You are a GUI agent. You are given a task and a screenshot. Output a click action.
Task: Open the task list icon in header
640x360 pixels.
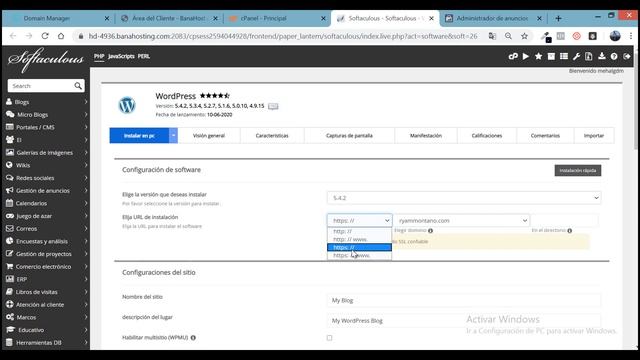(564, 56)
